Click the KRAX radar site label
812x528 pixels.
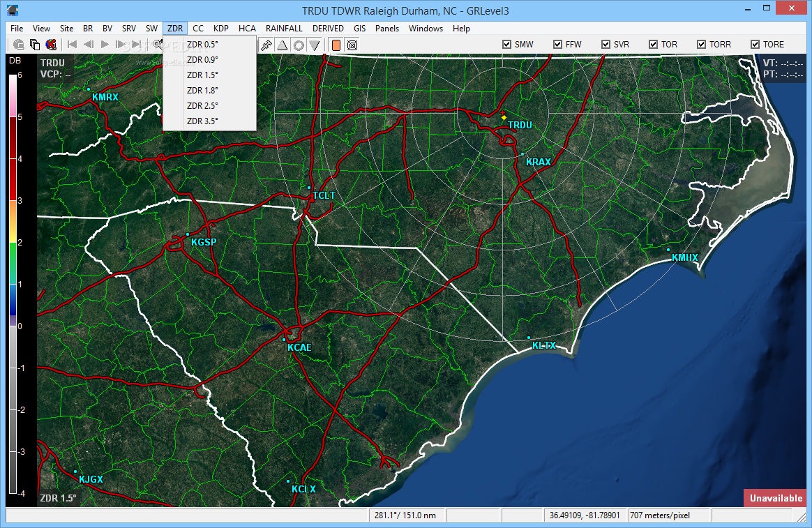pos(538,162)
